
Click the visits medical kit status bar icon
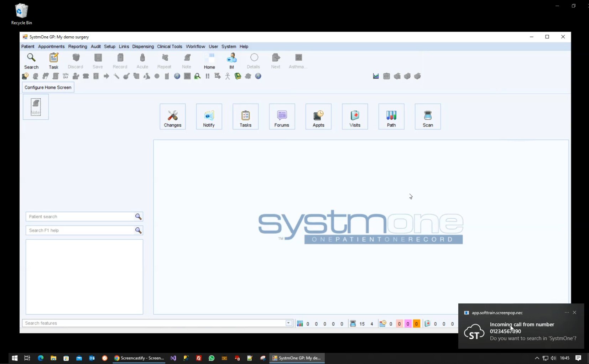[427, 323]
